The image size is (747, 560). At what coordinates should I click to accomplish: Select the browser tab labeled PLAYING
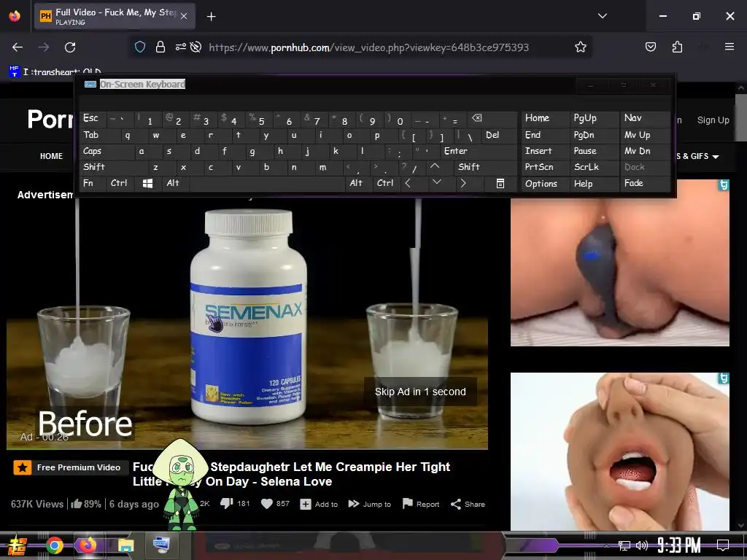click(115, 16)
